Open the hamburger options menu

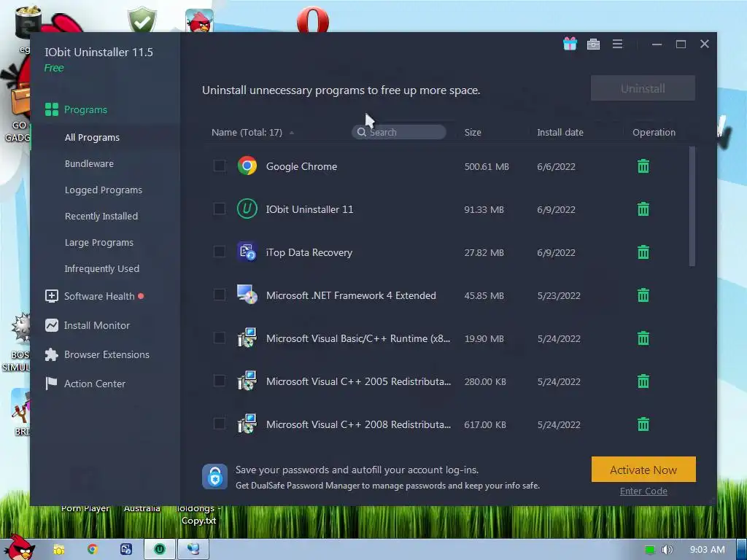[617, 44]
